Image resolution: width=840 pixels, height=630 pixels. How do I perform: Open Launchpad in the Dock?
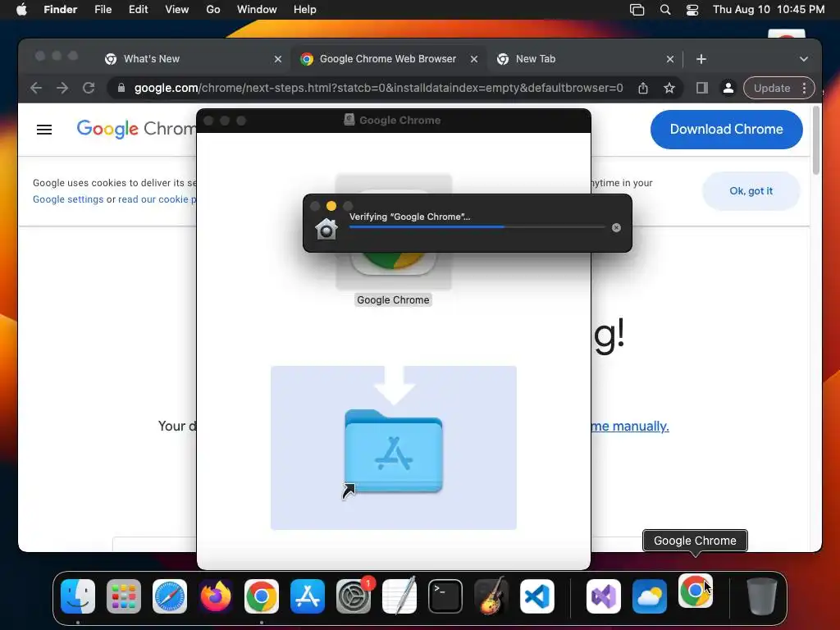[x=124, y=596]
